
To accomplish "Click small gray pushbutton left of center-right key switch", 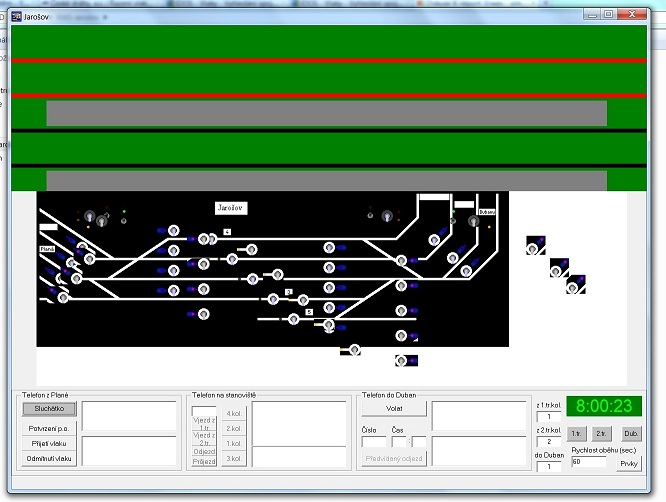I will coord(370,215).
